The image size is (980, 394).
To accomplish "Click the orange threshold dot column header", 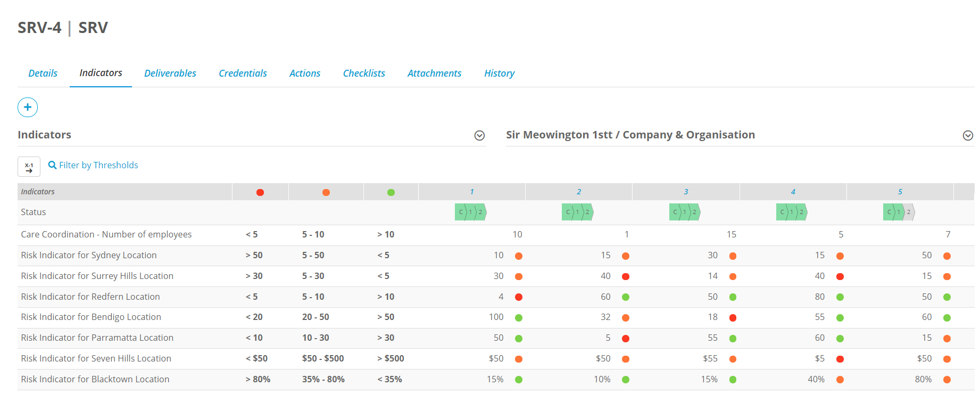I will click(x=326, y=192).
